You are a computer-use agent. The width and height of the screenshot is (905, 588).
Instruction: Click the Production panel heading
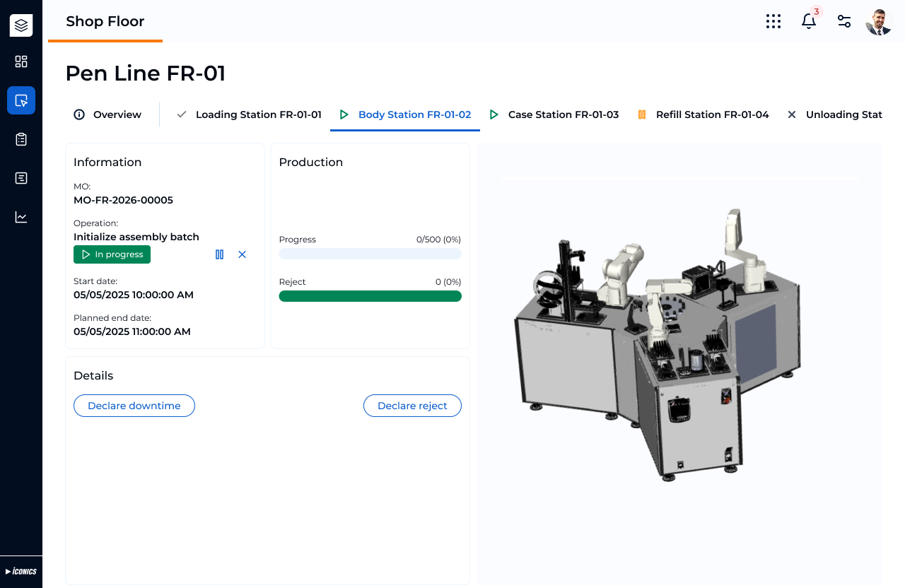pos(311,162)
